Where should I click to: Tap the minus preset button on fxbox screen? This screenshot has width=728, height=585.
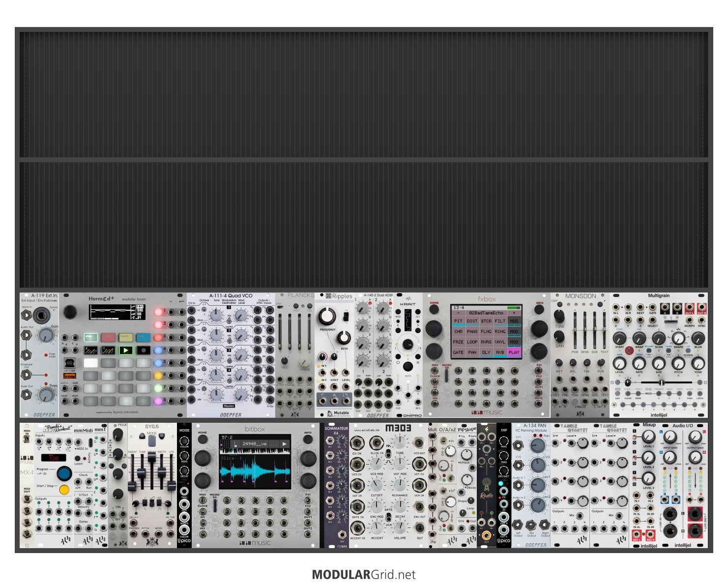point(458,313)
